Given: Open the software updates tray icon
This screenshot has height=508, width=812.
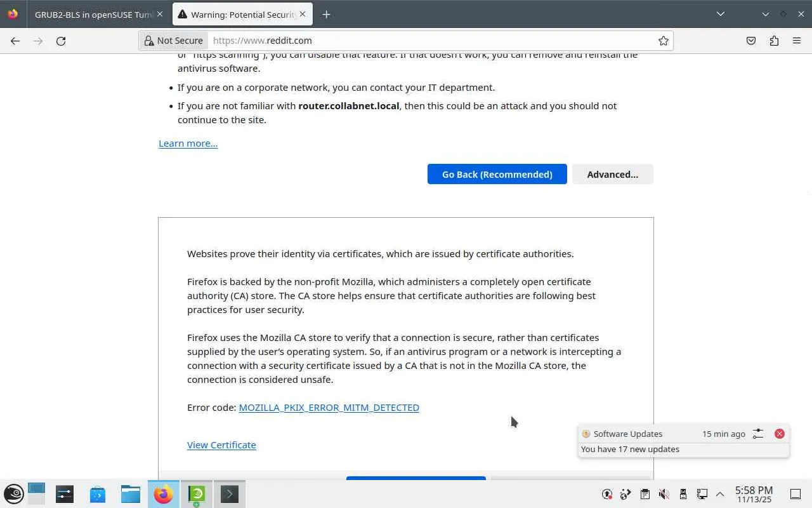Looking at the screenshot, I should point(607,494).
